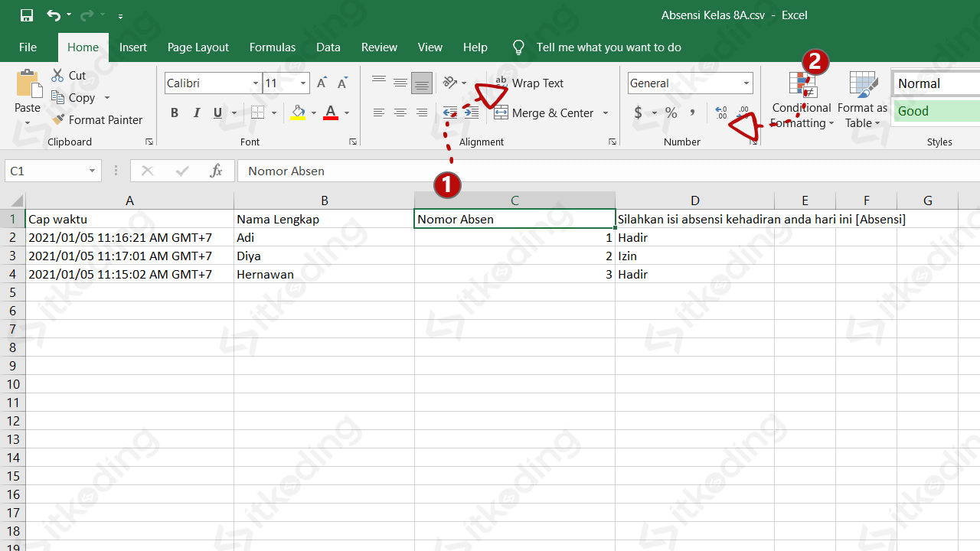Click the Orientation text-angle icon
Viewport: 980px width, 551px height.
tap(450, 83)
